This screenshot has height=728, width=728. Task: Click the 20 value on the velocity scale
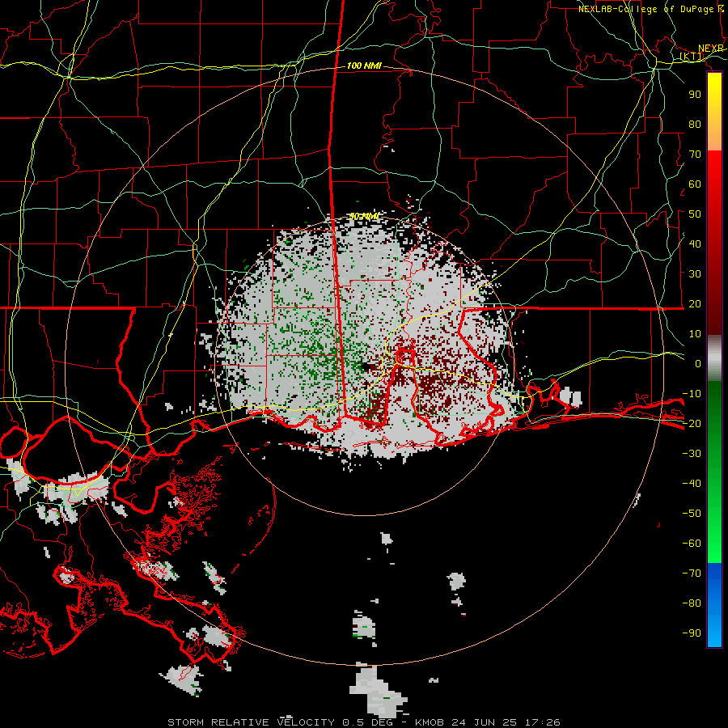695,303
